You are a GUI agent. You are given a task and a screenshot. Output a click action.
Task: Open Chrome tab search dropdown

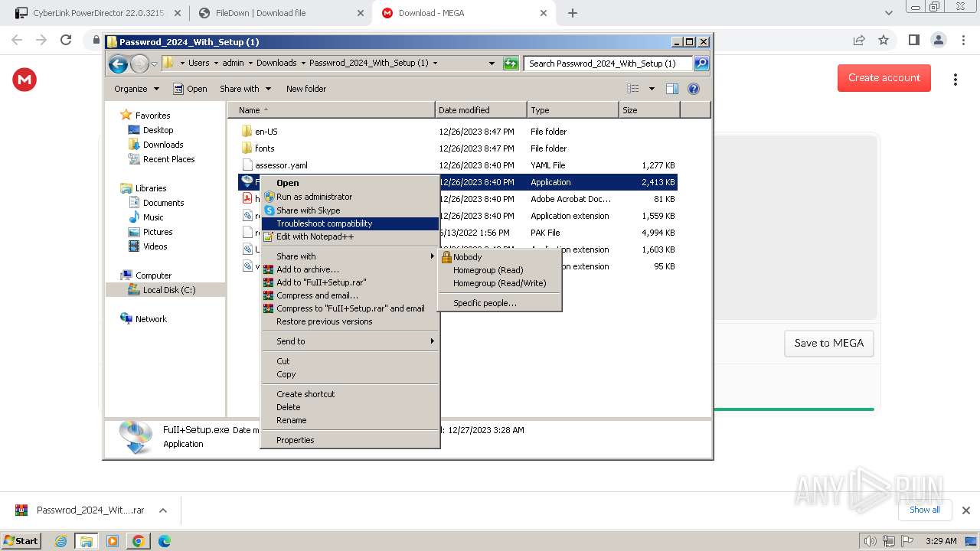point(888,13)
